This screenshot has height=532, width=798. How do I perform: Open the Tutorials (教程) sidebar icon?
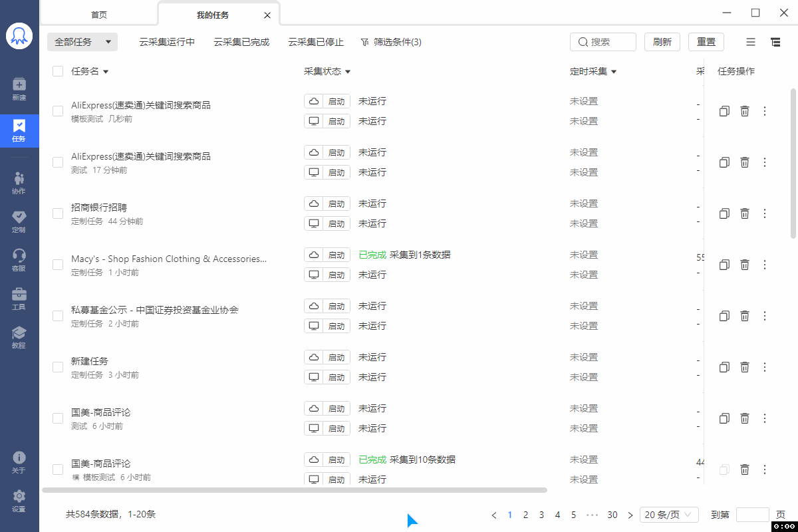[x=19, y=337]
